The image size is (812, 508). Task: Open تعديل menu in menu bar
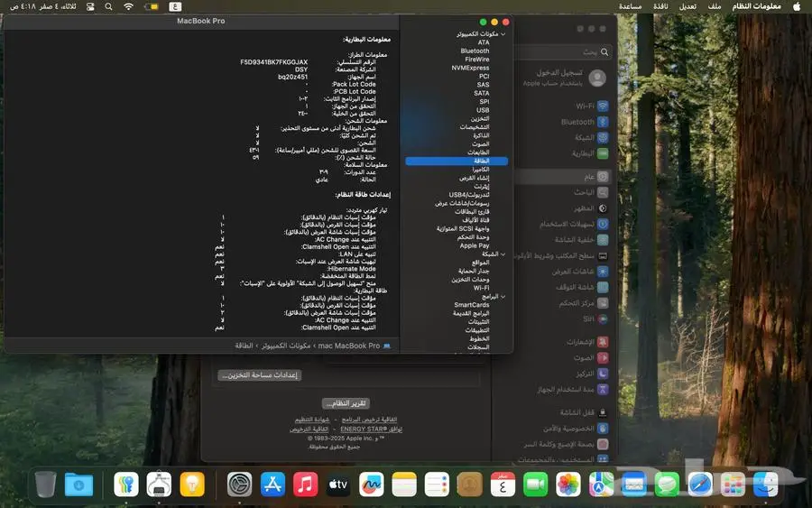[687, 6]
